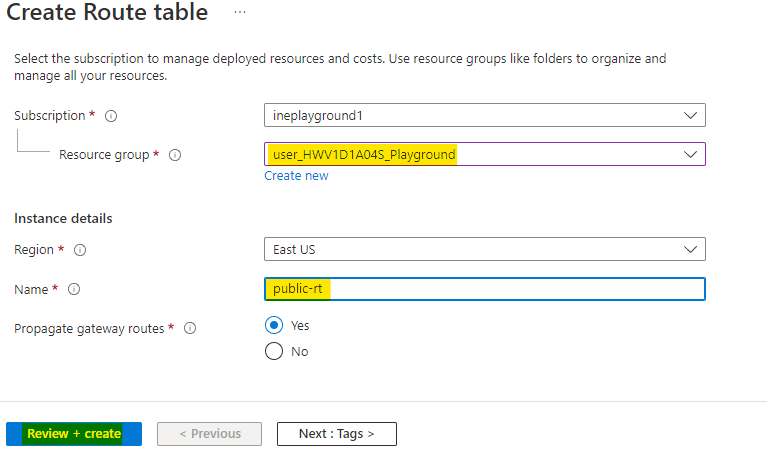The width and height of the screenshot is (767, 451).
Task: Click the info icon beside Subscription
Action: click(111, 116)
